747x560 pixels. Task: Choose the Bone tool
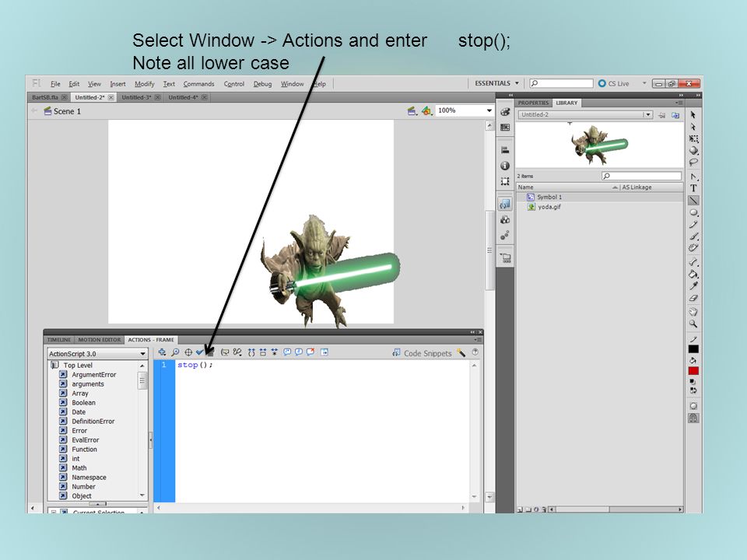[693, 262]
